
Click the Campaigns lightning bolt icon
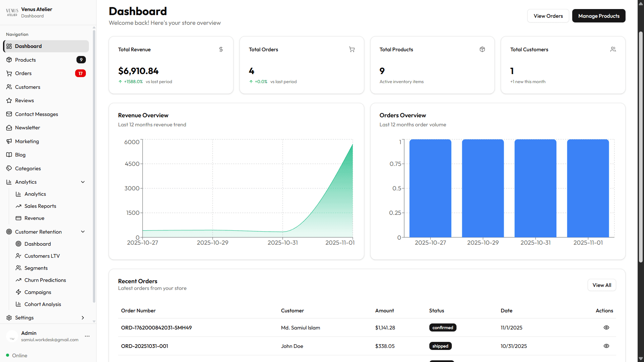18,292
